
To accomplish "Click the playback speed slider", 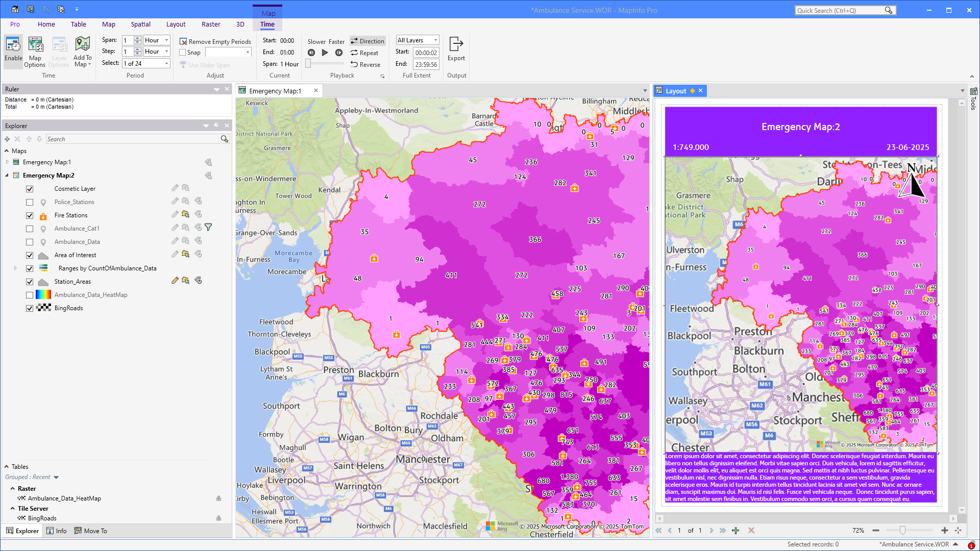I will (325, 64).
